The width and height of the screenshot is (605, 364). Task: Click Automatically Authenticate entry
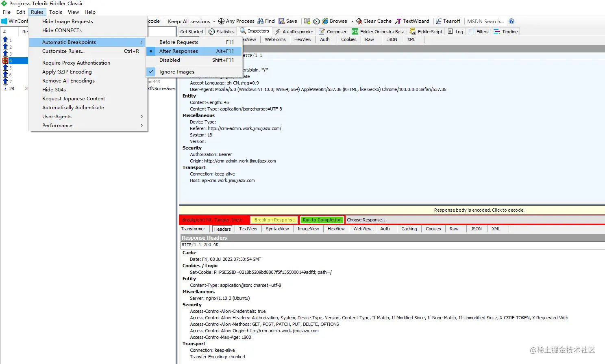88,108
